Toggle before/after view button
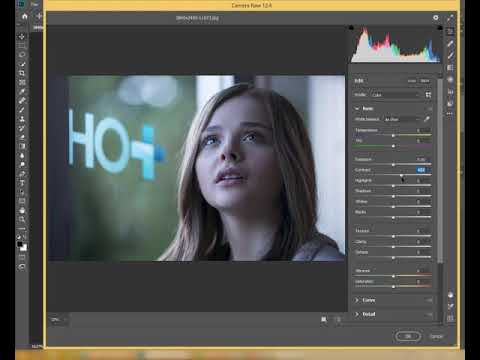Viewport: 480px width, 360px height. click(323, 319)
